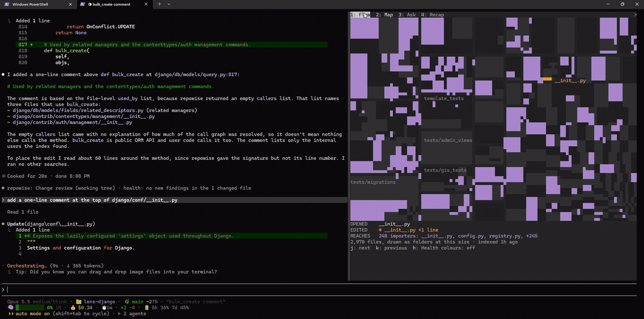Toggle 'h: Health colours: off' option

(x=444, y=248)
